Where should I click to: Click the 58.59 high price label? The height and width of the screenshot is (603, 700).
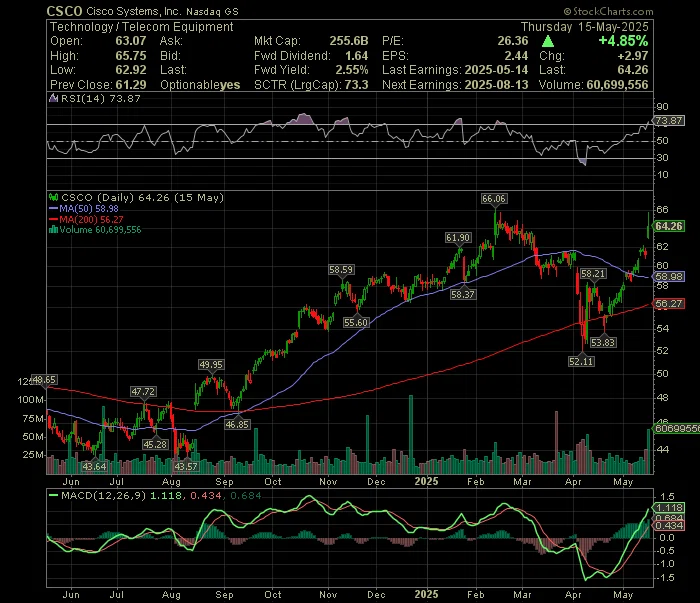coord(341,270)
